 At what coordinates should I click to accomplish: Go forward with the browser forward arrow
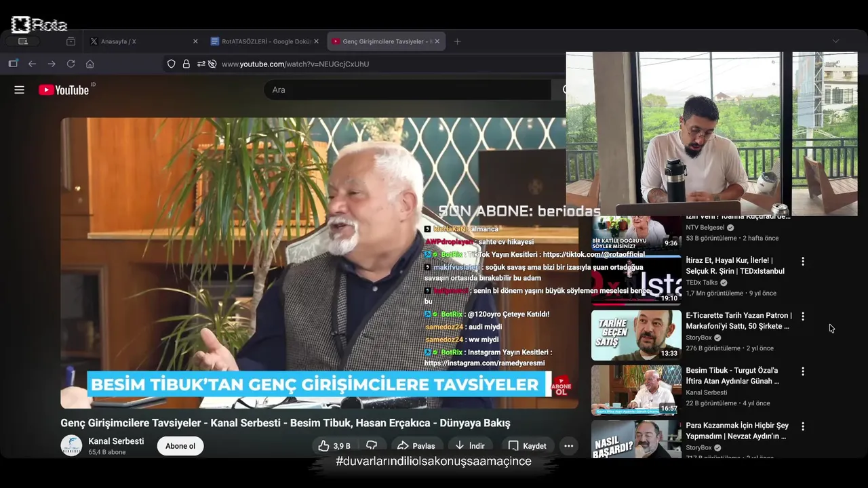pyautogui.click(x=52, y=64)
